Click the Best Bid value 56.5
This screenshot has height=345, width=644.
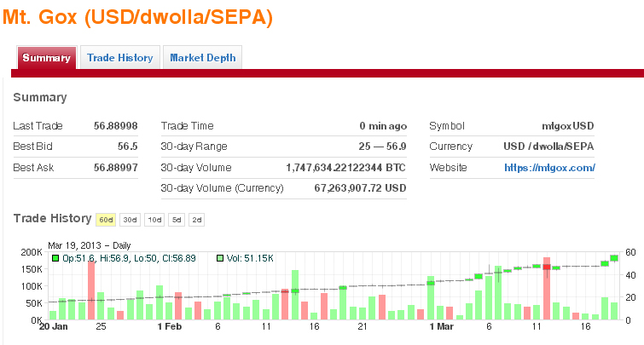pyautogui.click(x=127, y=146)
